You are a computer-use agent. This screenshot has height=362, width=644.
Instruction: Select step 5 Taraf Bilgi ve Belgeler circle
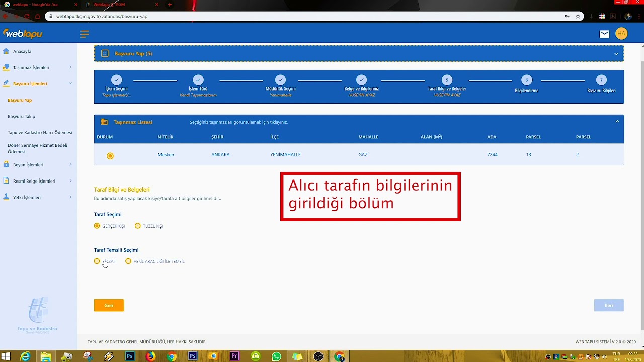[447, 80]
